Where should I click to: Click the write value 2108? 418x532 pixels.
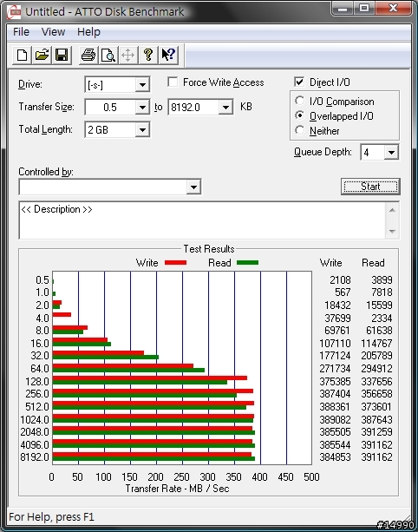[340, 280]
